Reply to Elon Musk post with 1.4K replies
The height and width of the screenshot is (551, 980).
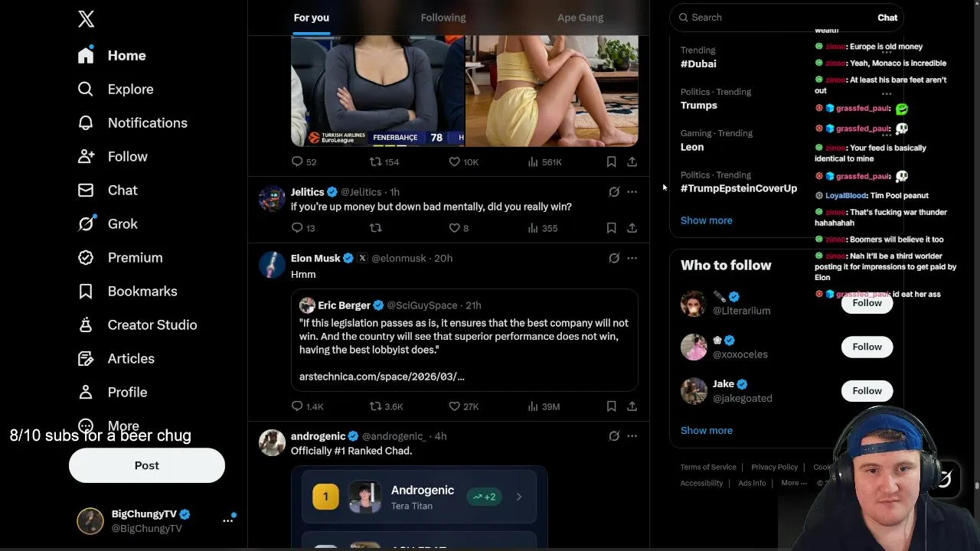point(308,406)
